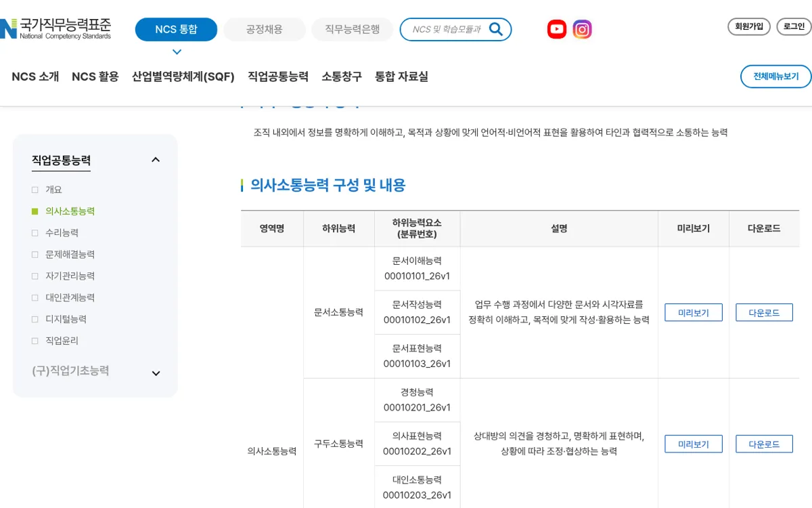Expand the (구)직업기초능력 chevron
Image resolution: width=812 pixels, height=508 pixels.
coord(156,373)
